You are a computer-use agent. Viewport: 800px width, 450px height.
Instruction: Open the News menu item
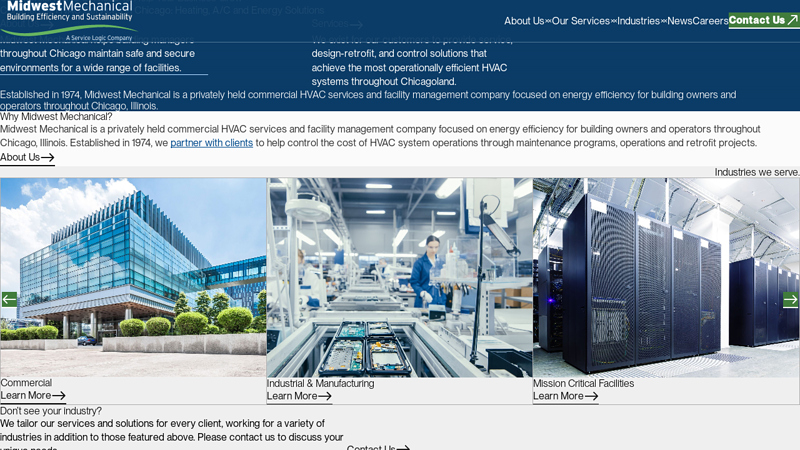tap(679, 21)
